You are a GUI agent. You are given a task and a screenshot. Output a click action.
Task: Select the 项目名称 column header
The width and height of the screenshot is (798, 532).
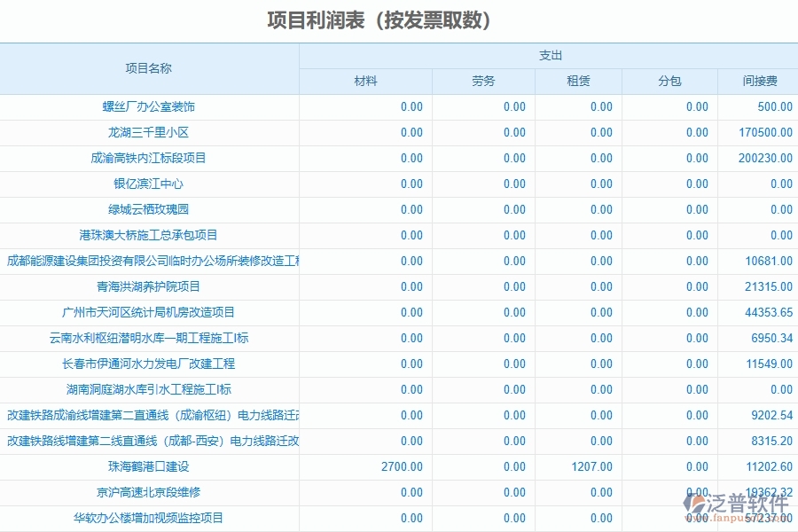(x=150, y=66)
